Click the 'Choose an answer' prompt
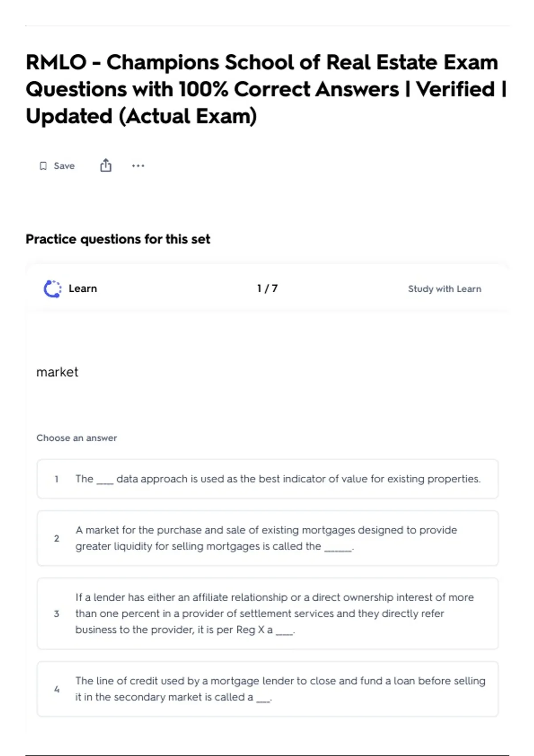 [x=77, y=438]
